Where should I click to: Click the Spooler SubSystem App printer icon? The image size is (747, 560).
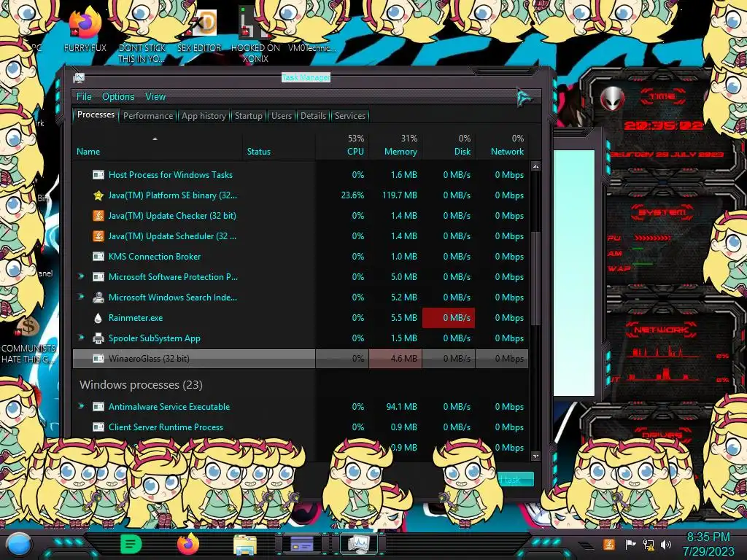point(98,338)
